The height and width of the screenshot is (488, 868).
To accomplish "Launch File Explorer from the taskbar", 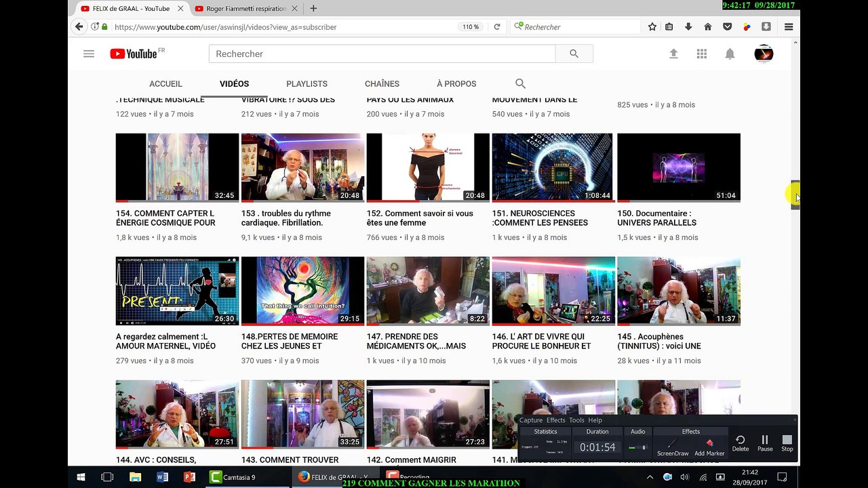I will 135,477.
